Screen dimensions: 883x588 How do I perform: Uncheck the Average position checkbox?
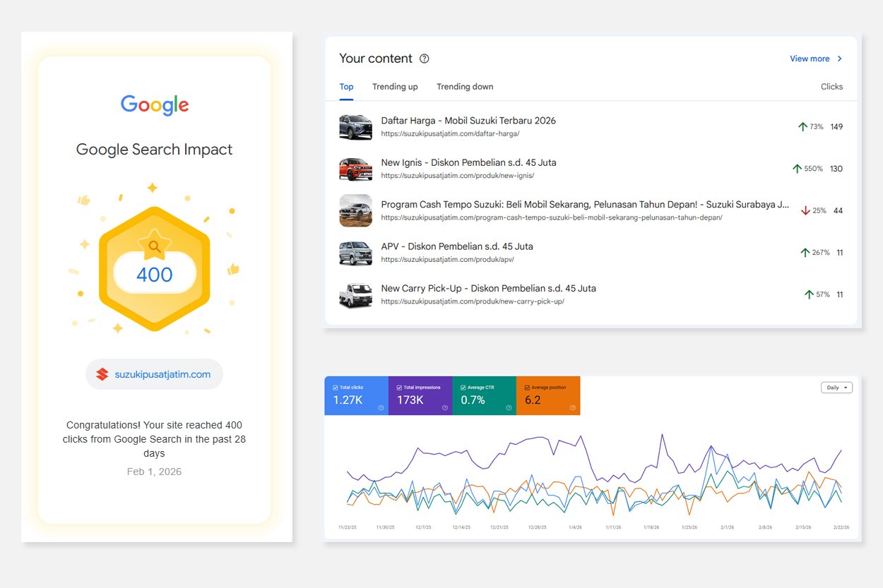(527, 388)
